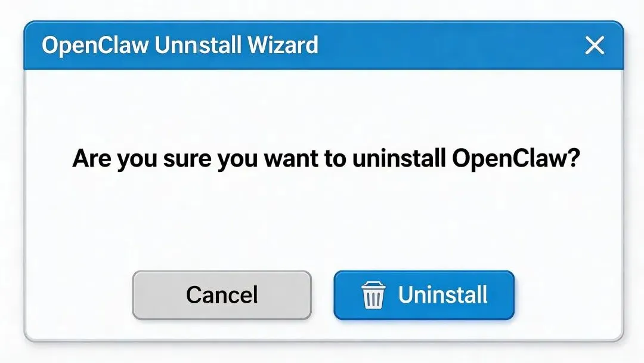Image resolution: width=644 pixels, height=363 pixels.
Task: Click the trash can icon on Uninstall button
Action: (373, 295)
